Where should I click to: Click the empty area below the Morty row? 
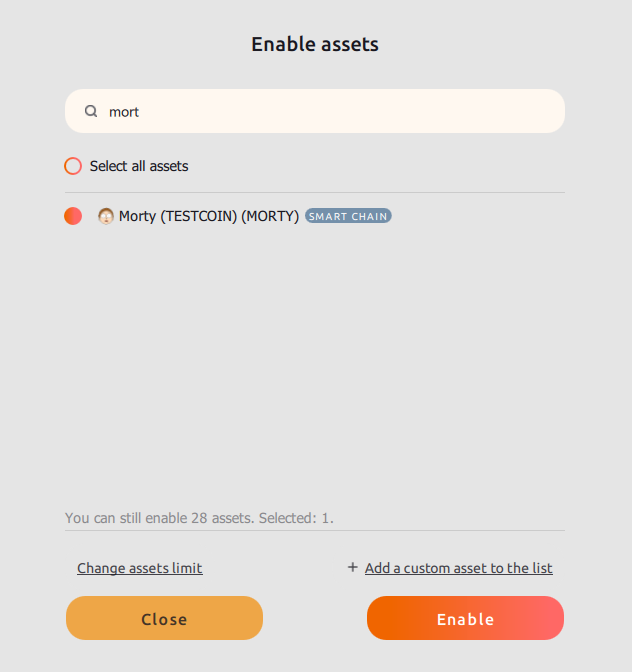315,360
